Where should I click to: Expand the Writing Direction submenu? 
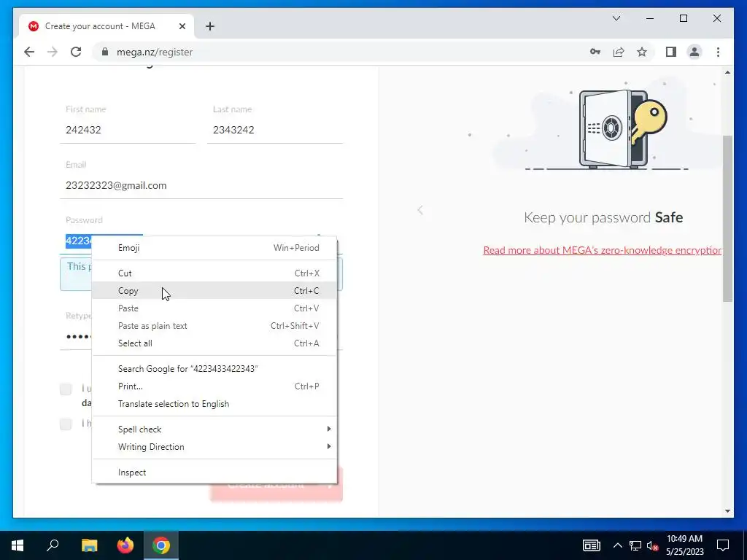tap(214, 447)
